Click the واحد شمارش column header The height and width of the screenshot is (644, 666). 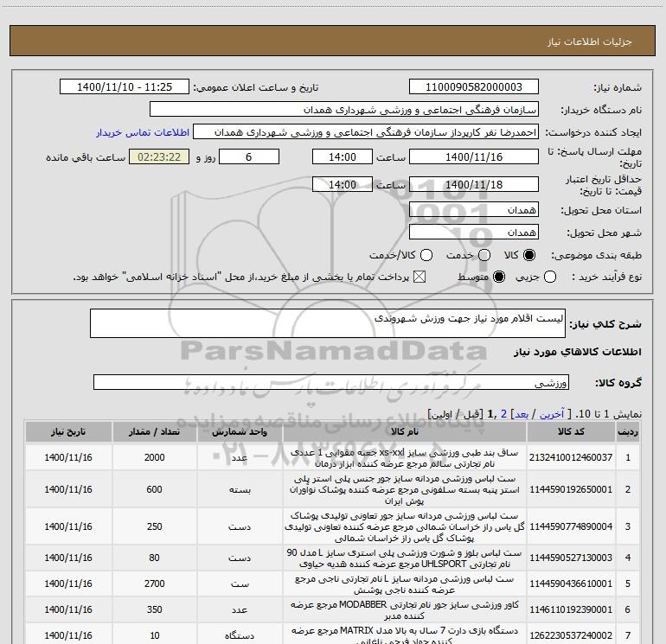(240, 431)
